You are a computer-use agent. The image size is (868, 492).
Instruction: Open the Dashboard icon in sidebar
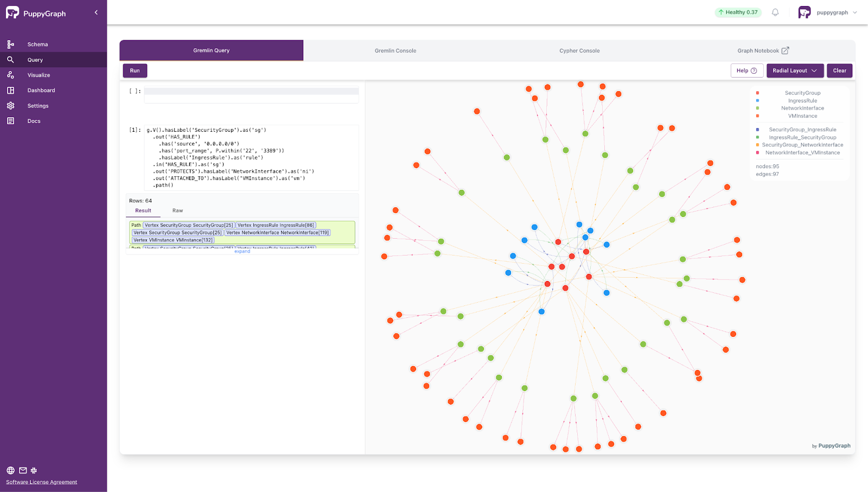[x=10, y=90]
